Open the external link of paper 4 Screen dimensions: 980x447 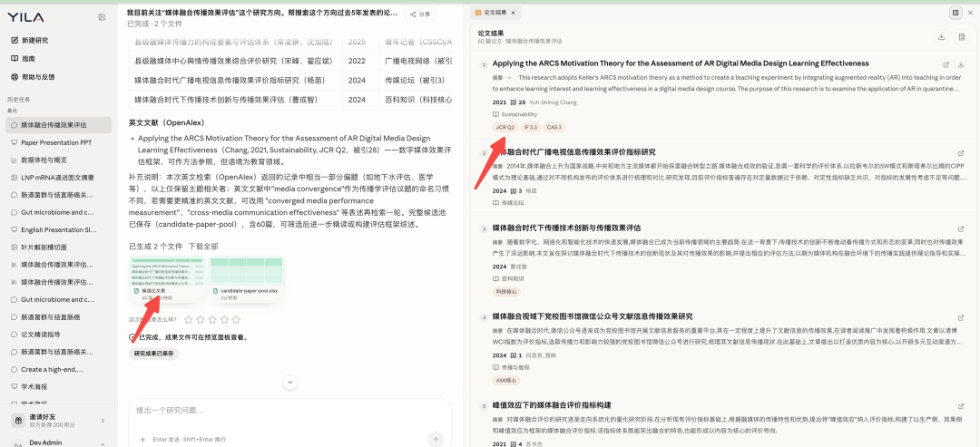(961, 317)
